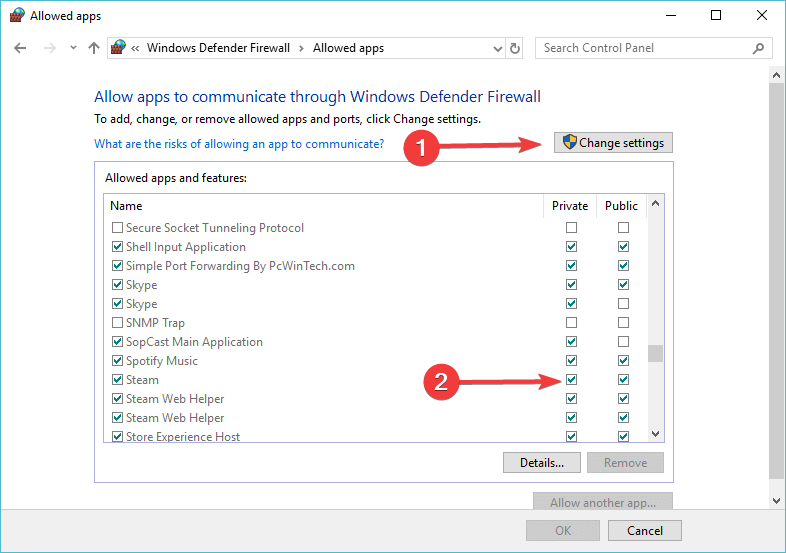Image resolution: width=786 pixels, height=553 pixels.
Task: Sort the list by Name column header
Action: pos(126,206)
